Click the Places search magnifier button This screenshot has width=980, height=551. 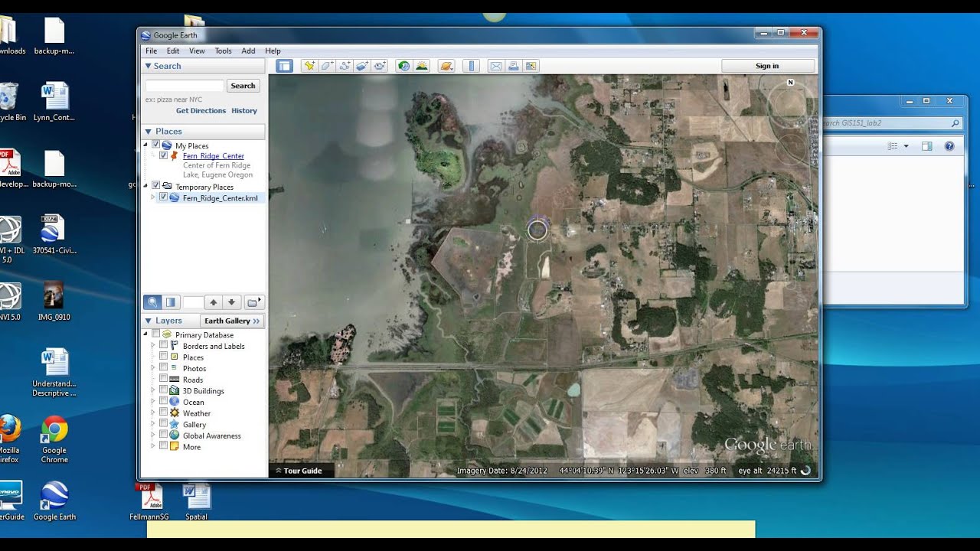(x=152, y=302)
